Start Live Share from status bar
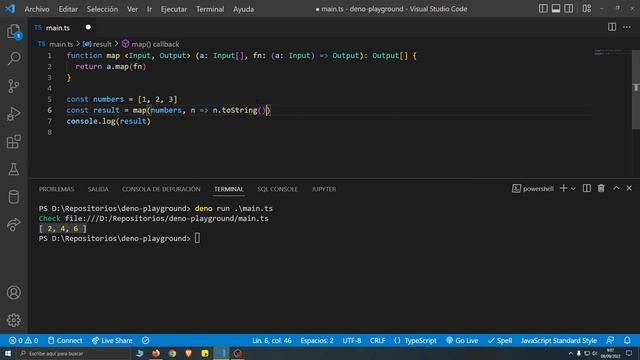 pyautogui.click(x=112, y=340)
